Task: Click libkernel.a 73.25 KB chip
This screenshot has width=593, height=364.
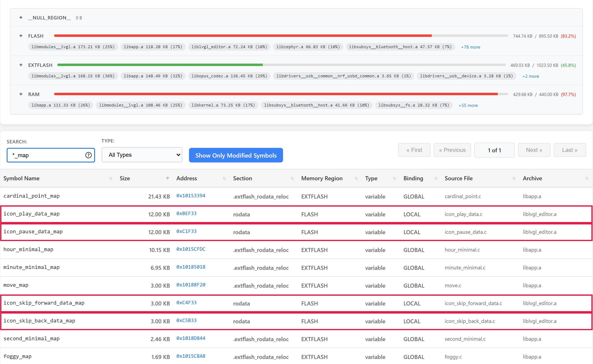Action: pos(223,105)
